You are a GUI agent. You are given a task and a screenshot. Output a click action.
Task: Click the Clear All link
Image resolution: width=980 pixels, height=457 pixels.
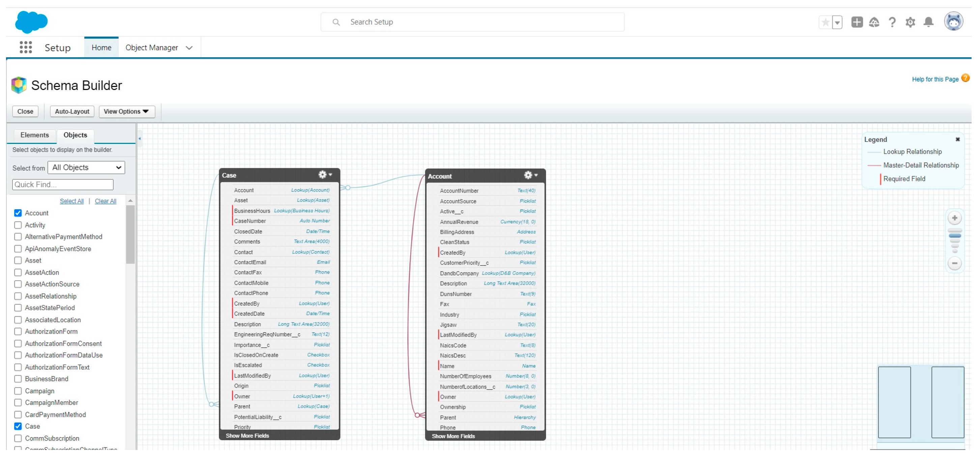tap(105, 202)
